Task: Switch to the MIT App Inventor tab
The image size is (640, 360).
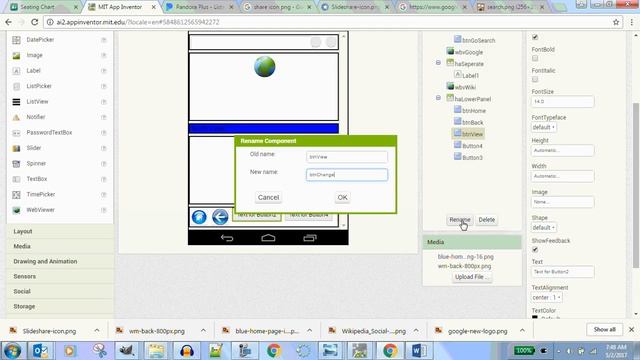Action: 121,7
